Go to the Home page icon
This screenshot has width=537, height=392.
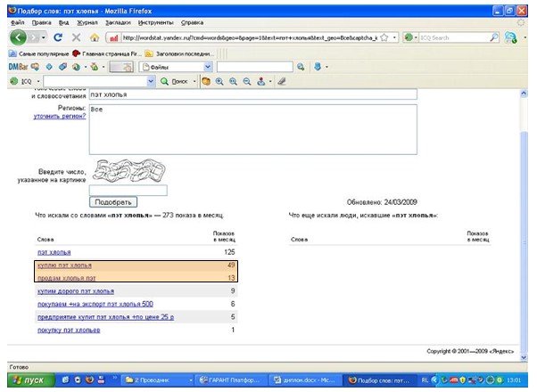[x=95, y=37]
